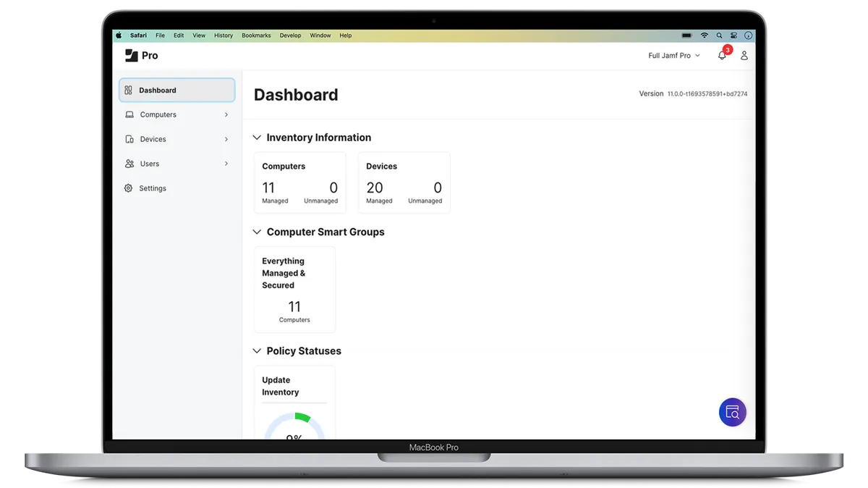868x488 pixels.
Task: Collapse the Computer Smart Groups section
Action: click(x=257, y=232)
